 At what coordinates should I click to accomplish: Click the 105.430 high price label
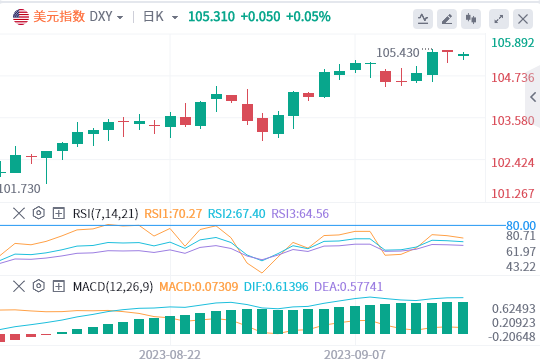click(x=398, y=53)
